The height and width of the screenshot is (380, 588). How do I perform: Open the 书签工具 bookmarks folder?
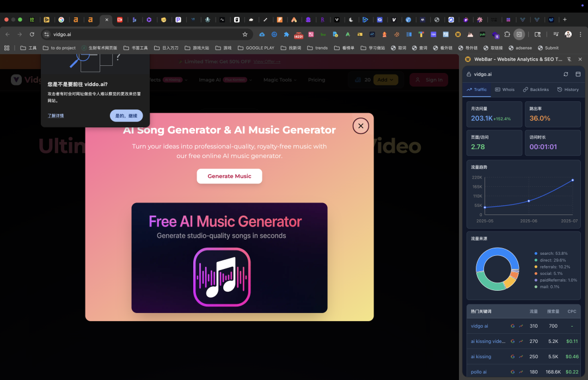(136, 48)
